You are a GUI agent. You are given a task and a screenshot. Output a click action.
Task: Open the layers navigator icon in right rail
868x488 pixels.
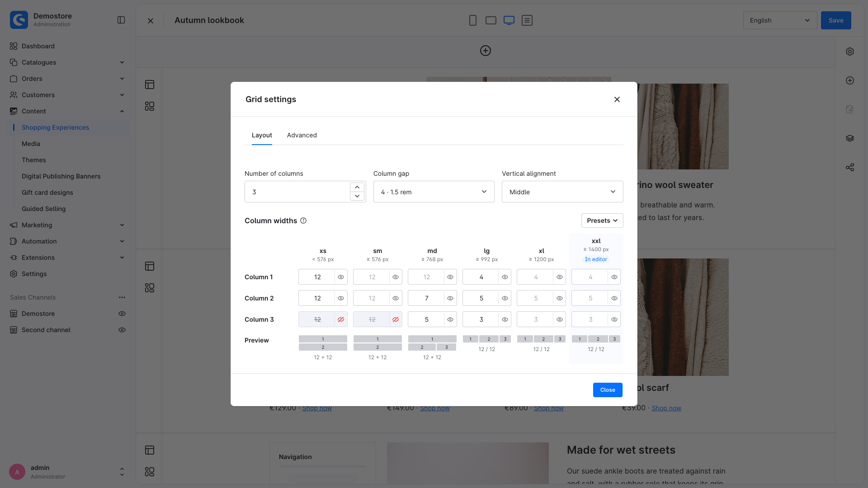coord(850,138)
